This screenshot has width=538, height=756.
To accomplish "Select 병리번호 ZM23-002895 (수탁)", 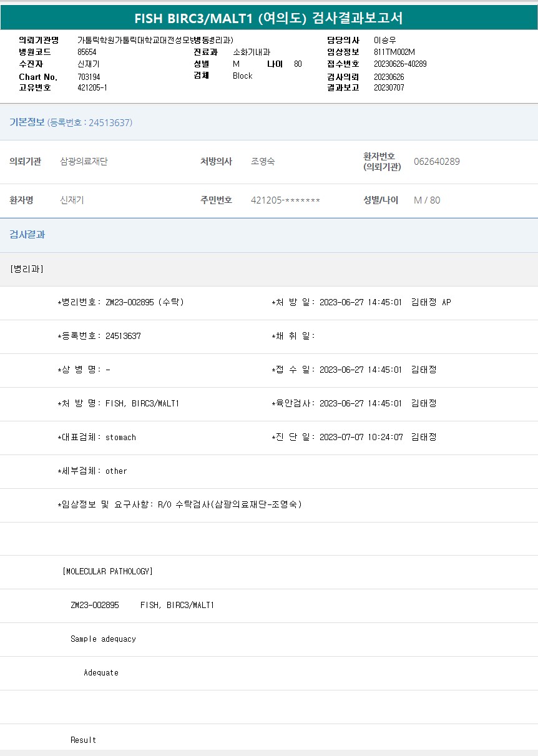I will 144,302.
